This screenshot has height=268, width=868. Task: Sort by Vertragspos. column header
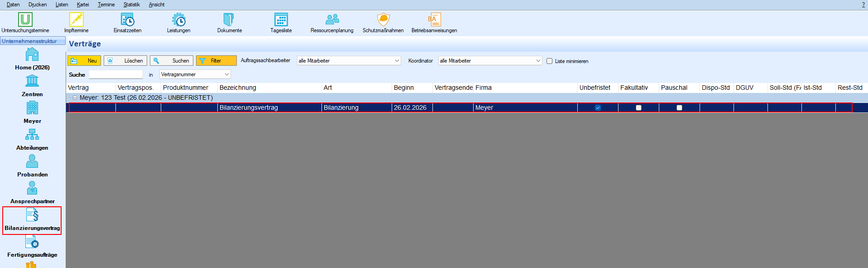(x=138, y=88)
